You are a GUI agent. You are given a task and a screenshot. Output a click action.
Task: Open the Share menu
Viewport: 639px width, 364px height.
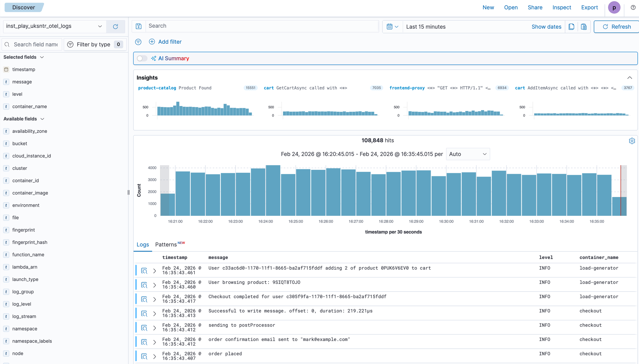(535, 7)
